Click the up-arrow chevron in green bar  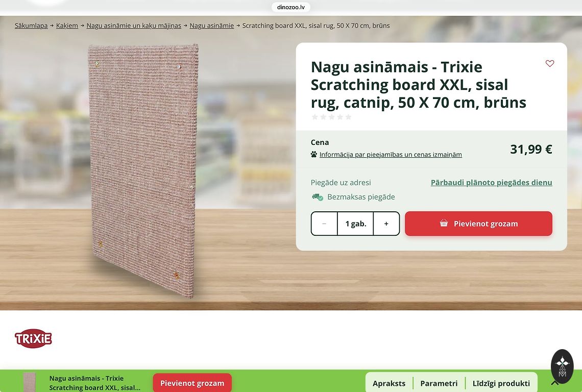[x=554, y=383]
